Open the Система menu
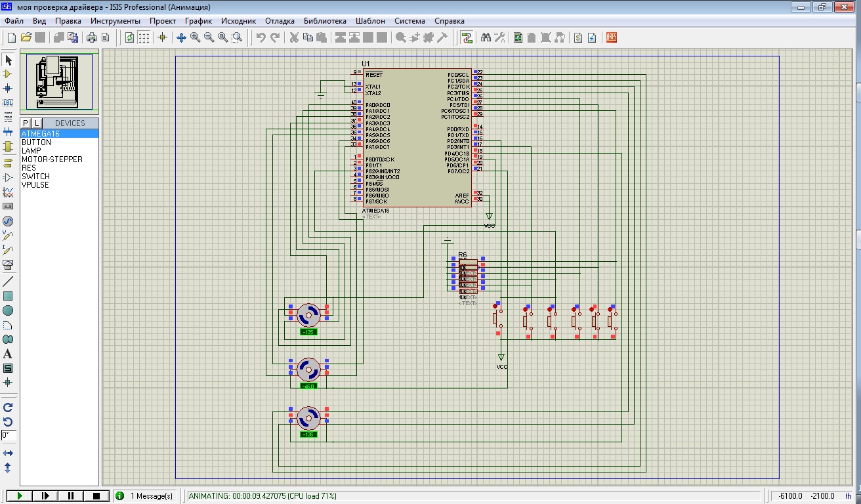The width and height of the screenshot is (861, 504). click(x=410, y=21)
